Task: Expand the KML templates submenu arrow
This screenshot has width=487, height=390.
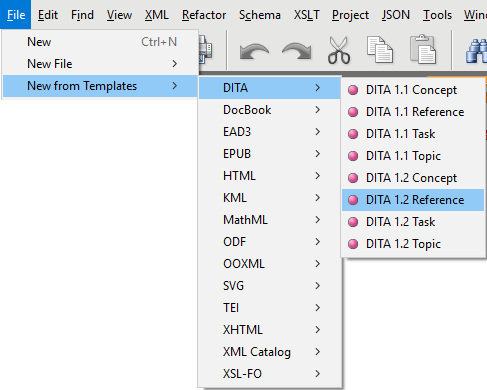Action: pos(318,198)
